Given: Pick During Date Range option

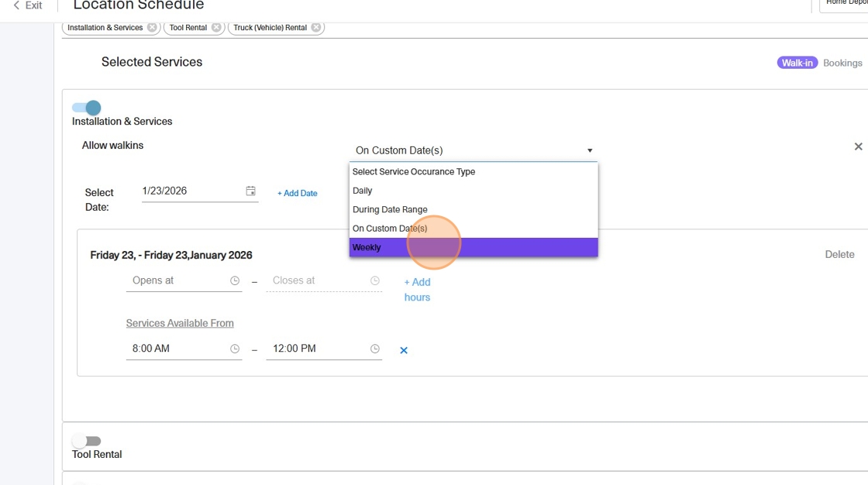Looking at the screenshot, I should [x=390, y=210].
